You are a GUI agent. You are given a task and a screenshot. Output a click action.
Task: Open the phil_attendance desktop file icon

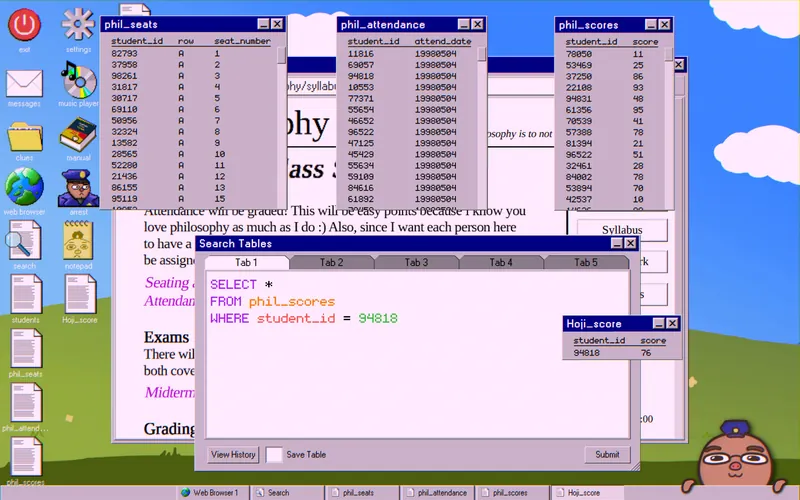click(26, 403)
